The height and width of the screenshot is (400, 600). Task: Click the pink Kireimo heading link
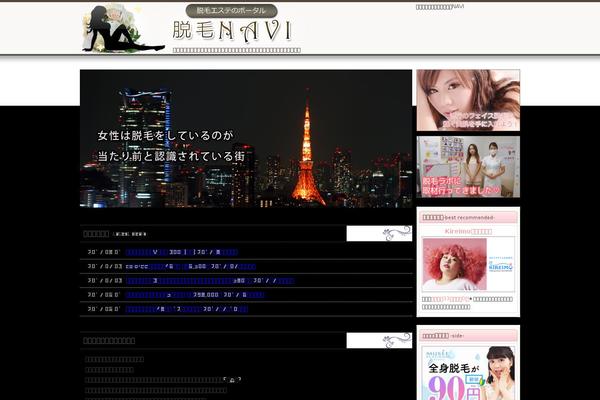pos(468,231)
